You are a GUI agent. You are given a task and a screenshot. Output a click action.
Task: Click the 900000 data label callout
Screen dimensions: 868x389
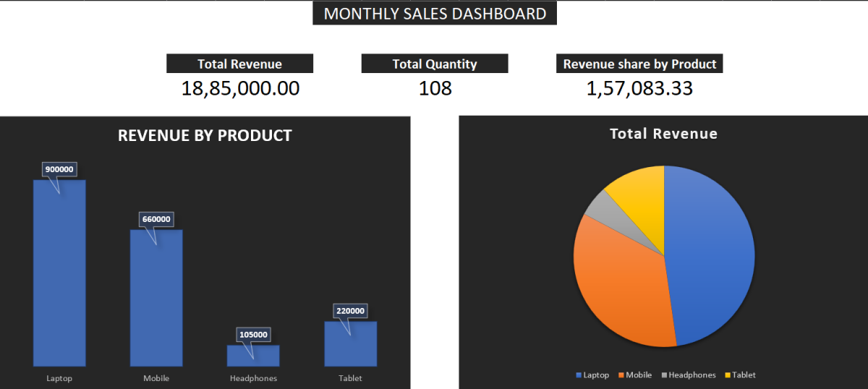pyautogui.click(x=59, y=169)
